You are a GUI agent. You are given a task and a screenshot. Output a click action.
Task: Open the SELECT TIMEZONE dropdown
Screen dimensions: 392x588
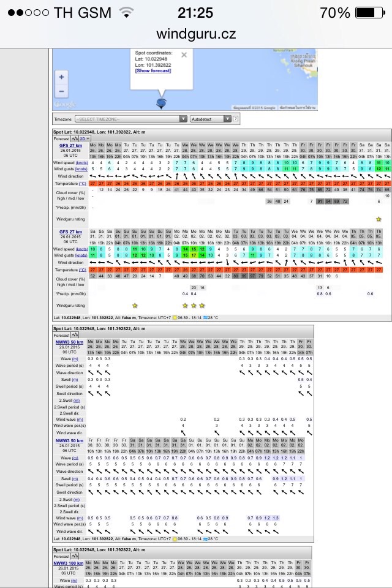pyautogui.click(x=130, y=119)
